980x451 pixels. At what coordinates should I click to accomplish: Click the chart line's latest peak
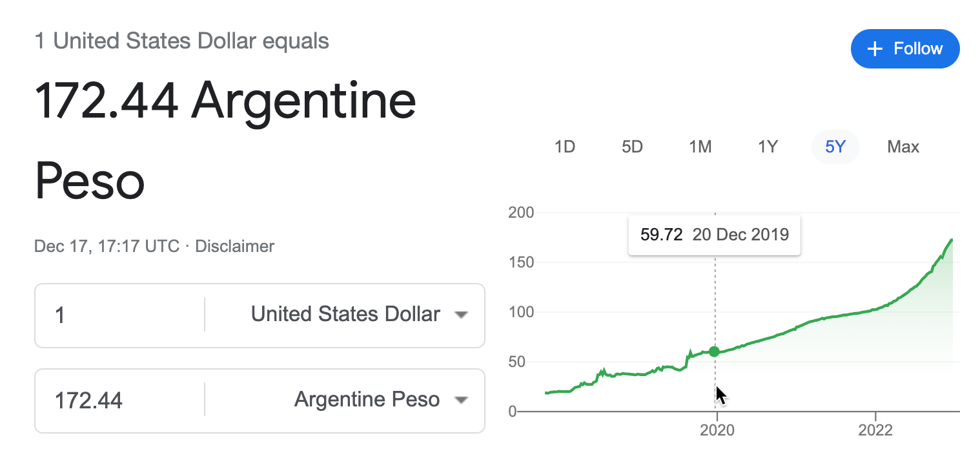(952, 240)
